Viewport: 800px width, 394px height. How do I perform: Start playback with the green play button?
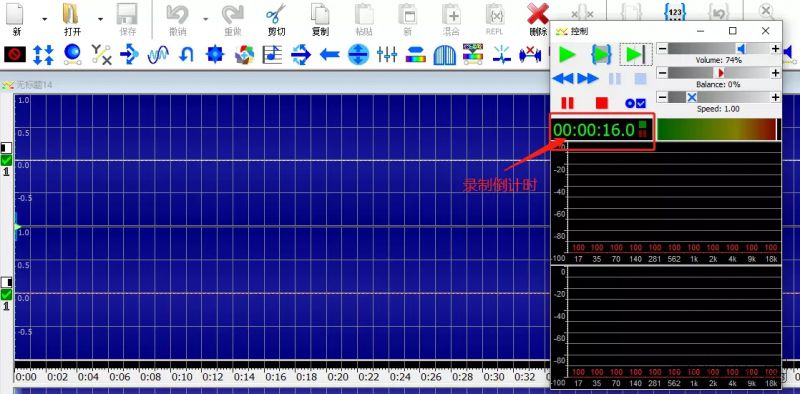pos(567,54)
